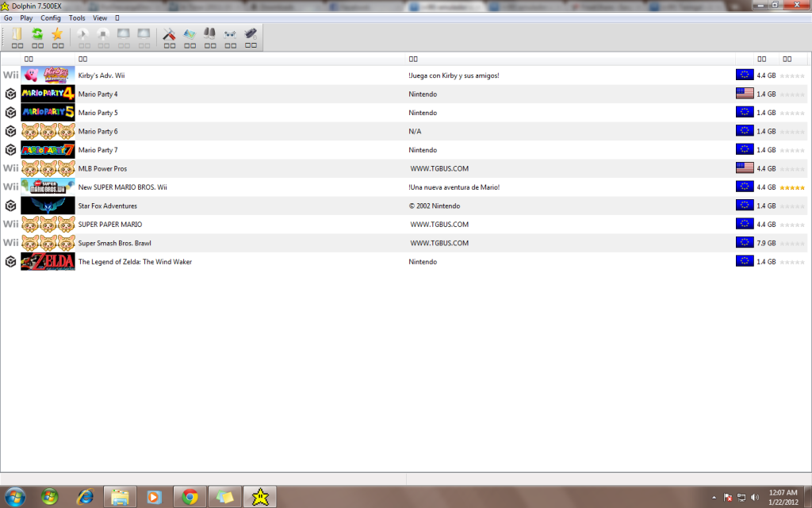Image resolution: width=812 pixels, height=508 pixels.
Task: Click the Zelda Wind Waker banner
Action: click(48, 262)
